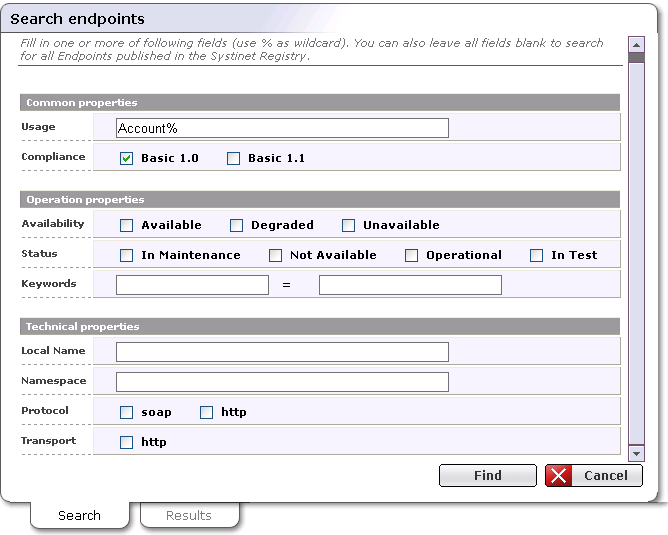Open the Search tab

pyautogui.click(x=80, y=516)
